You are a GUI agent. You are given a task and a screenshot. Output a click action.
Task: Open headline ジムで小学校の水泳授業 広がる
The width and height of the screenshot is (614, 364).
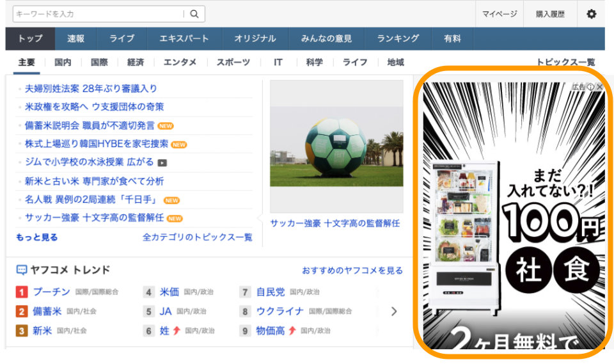[90, 162]
